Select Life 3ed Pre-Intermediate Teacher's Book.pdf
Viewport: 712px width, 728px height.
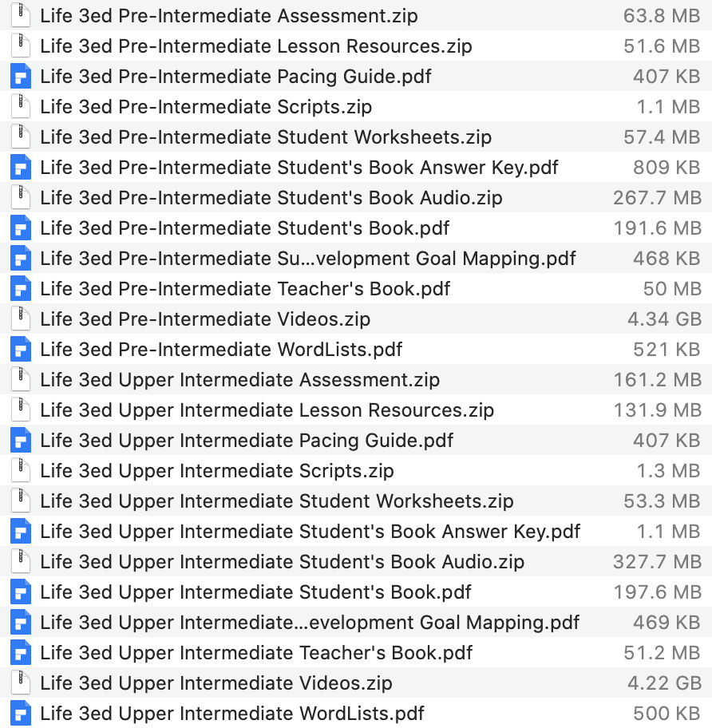click(x=244, y=289)
